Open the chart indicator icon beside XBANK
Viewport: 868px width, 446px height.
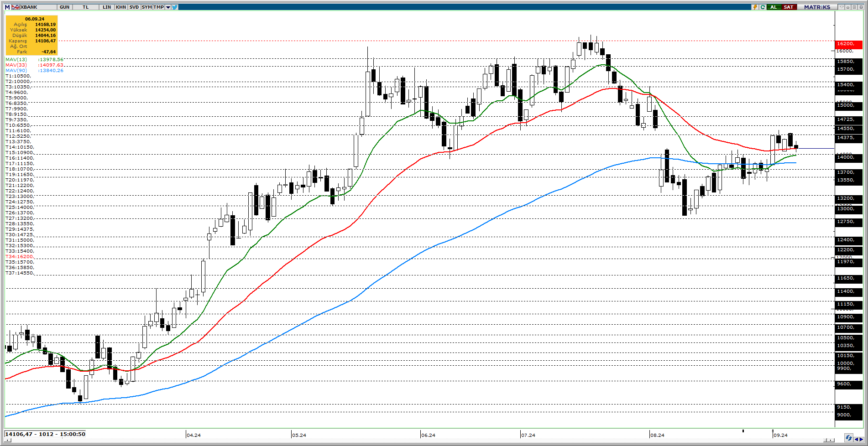pyautogui.click(x=16, y=7)
